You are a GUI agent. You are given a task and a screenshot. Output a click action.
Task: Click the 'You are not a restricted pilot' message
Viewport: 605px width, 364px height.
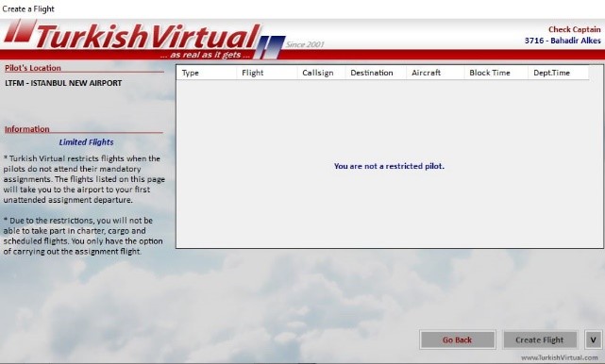[x=389, y=166]
